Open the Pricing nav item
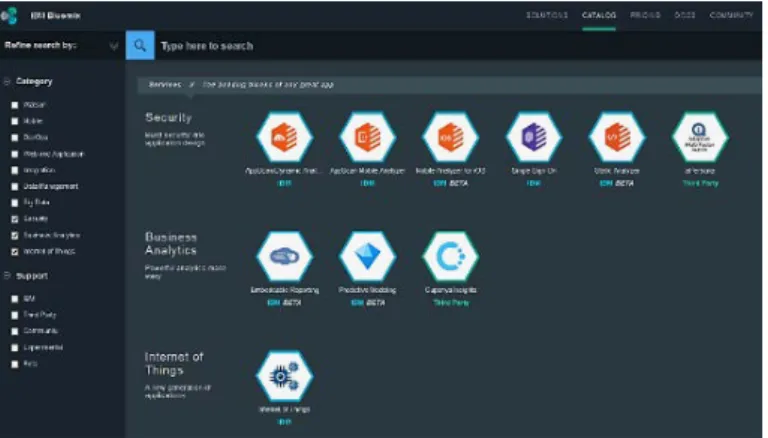Image resolution: width=768 pixels, height=438 pixels. pos(646,15)
